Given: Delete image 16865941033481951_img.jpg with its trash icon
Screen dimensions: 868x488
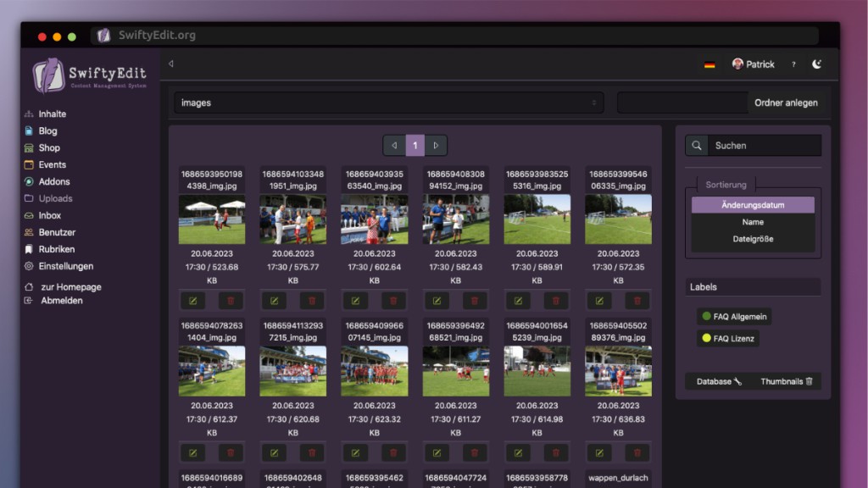Looking at the screenshot, I should click(x=312, y=301).
